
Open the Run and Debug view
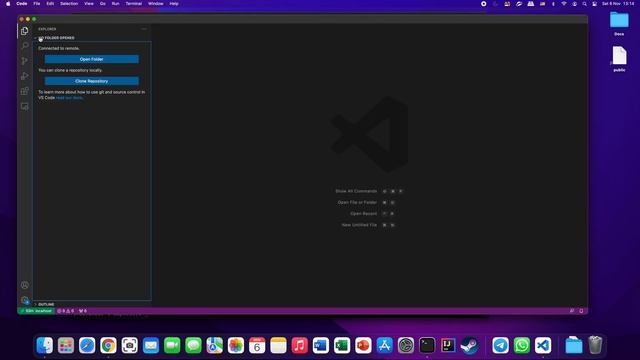pyautogui.click(x=25, y=76)
